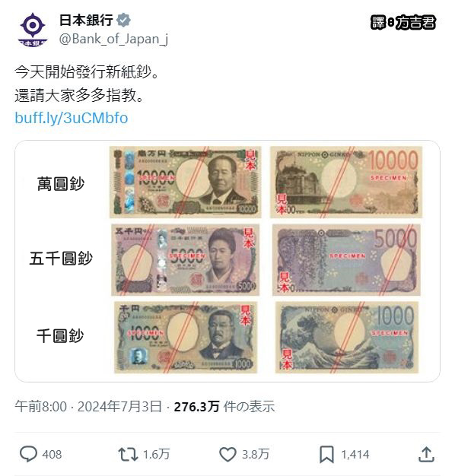Open the 1000 yen front note image
Screen dimensions: 455x476
pos(186,338)
